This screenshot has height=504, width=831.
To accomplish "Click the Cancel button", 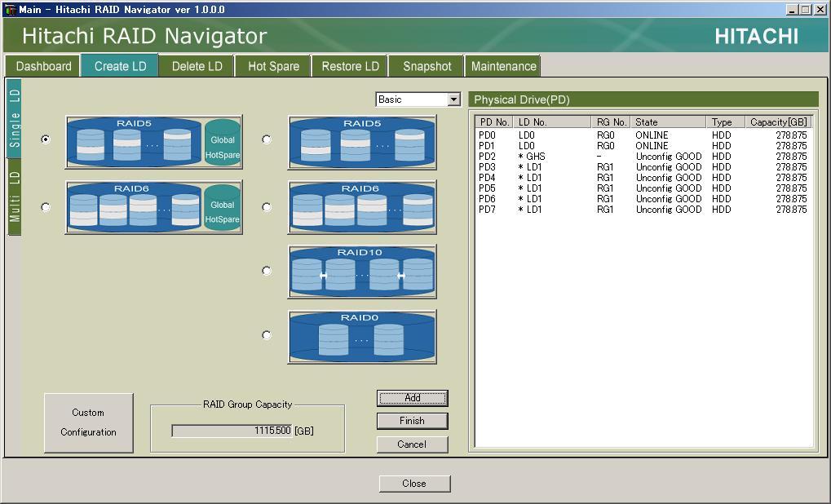I will click(x=413, y=444).
